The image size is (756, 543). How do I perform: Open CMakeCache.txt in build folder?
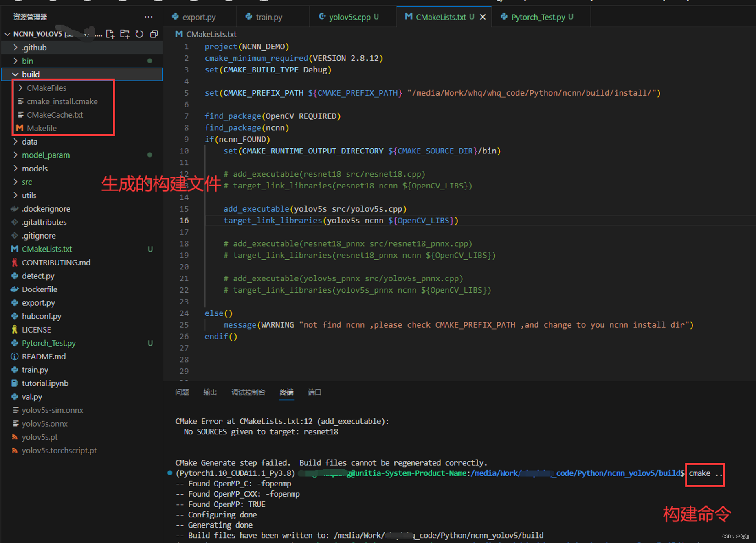[81, 115]
